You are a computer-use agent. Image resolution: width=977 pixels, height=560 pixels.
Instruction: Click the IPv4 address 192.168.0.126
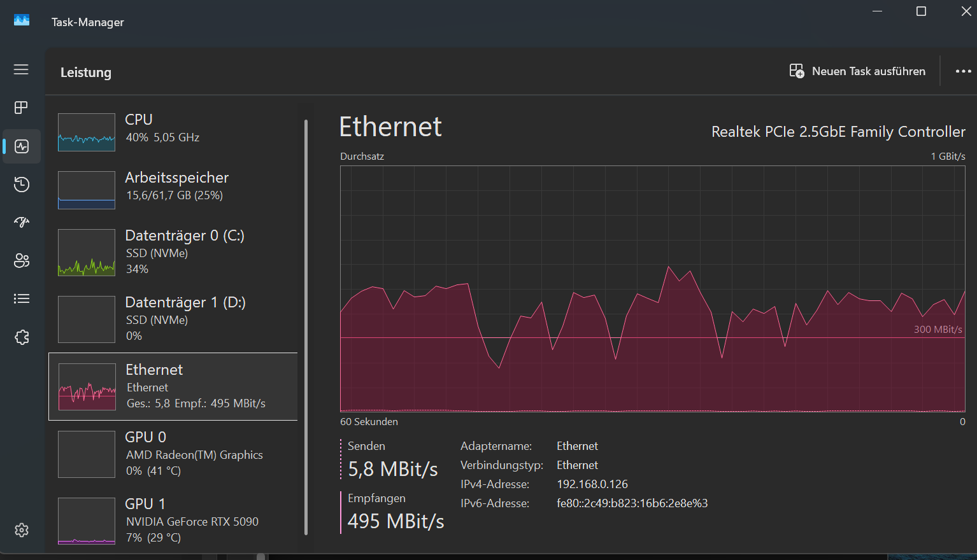(592, 484)
